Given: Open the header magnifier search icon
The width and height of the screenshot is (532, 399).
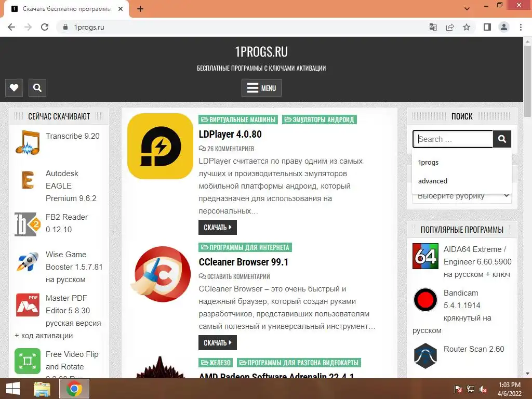Looking at the screenshot, I should 37,88.
